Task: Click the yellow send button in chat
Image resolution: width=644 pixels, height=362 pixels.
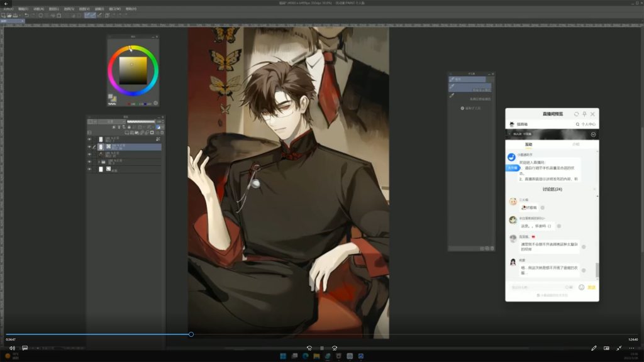Action: (x=591, y=287)
